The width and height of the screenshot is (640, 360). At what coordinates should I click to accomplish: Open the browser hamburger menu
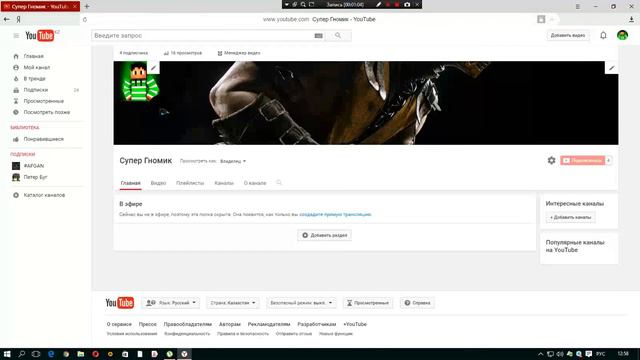(578, 6)
